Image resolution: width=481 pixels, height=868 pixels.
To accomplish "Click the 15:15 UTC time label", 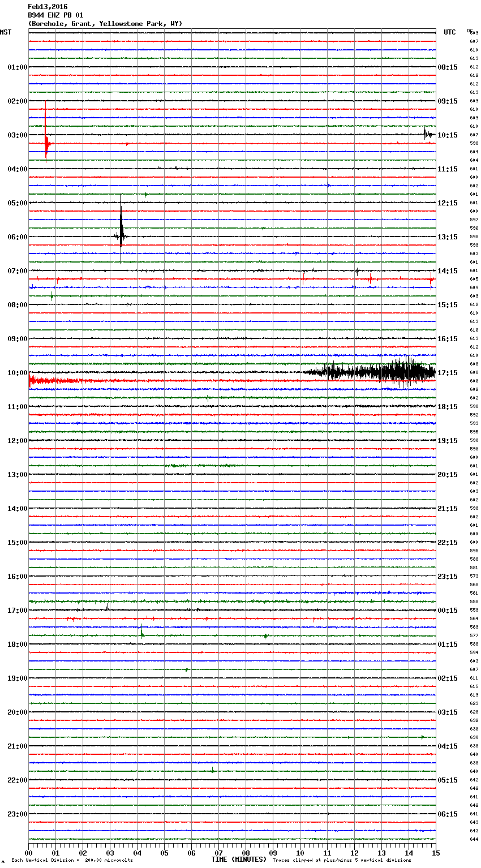I will pyautogui.click(x=448, y=305).
